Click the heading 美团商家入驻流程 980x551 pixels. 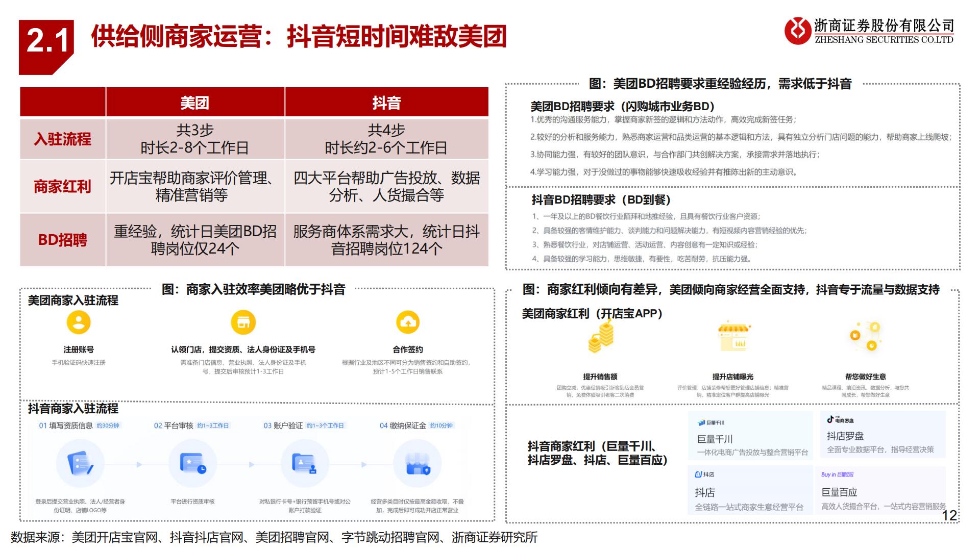click(73, 300)
